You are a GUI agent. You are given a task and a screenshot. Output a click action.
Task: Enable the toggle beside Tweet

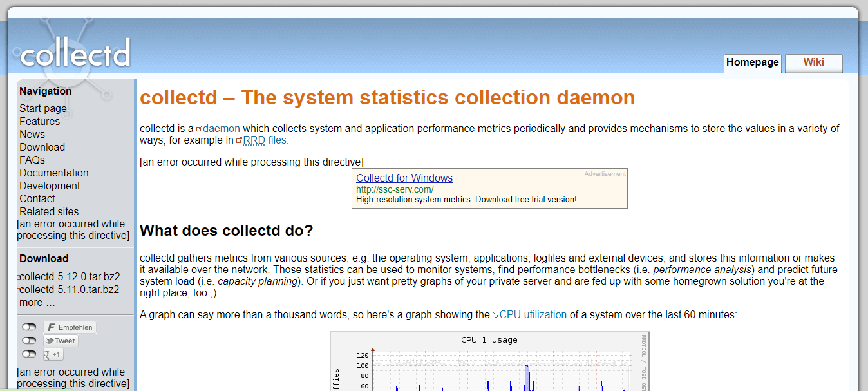pos(29,341)
